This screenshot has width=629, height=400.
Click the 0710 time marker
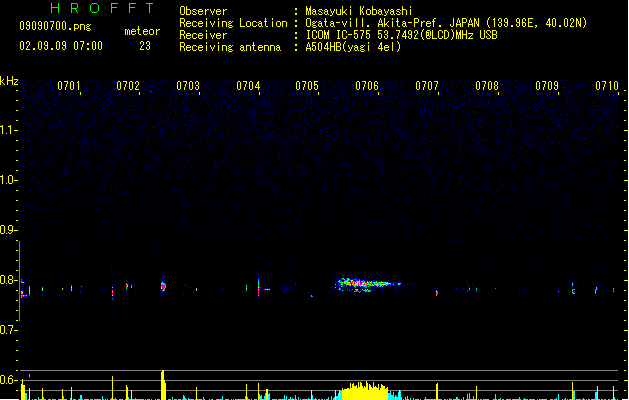click(x=607, y=86)
